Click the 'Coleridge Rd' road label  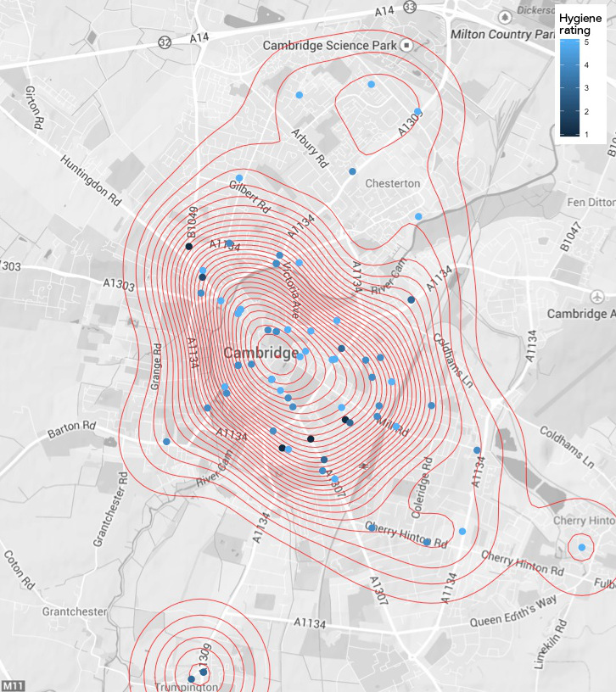click(423, 488)
